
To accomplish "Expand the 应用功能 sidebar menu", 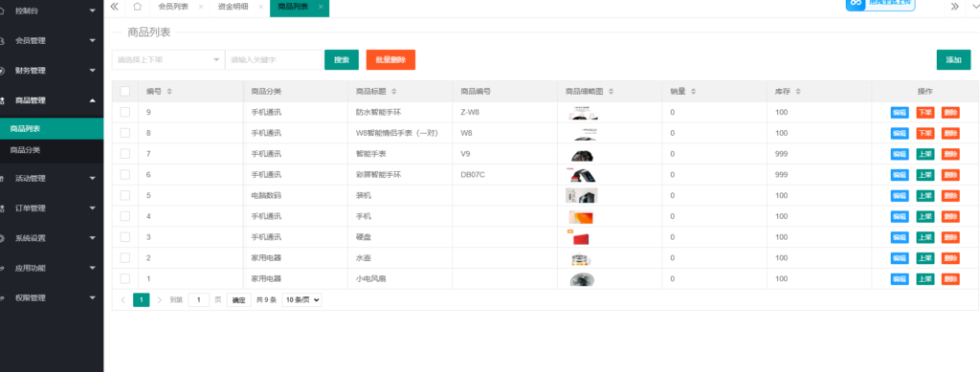I will tap(52, 269).
